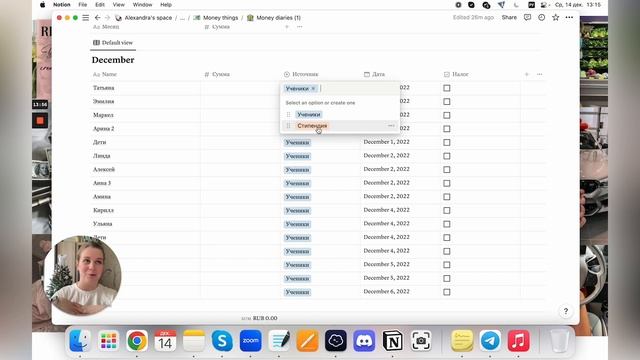This screenshot has height=360, width=640.
Task: Launch Telegram from the dock
Action: point(490,340)
